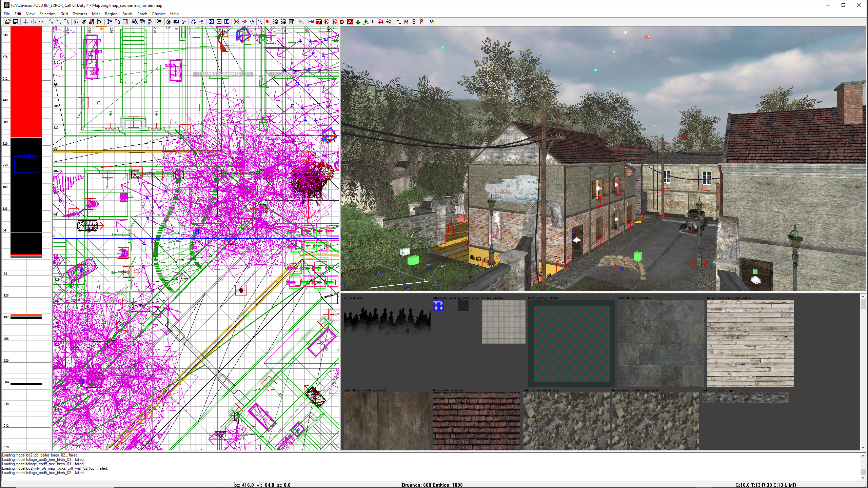Flip the selection along the Z axis
This screenshot has width=868, height=488.
pyautogui.click(x=41, y=22)
